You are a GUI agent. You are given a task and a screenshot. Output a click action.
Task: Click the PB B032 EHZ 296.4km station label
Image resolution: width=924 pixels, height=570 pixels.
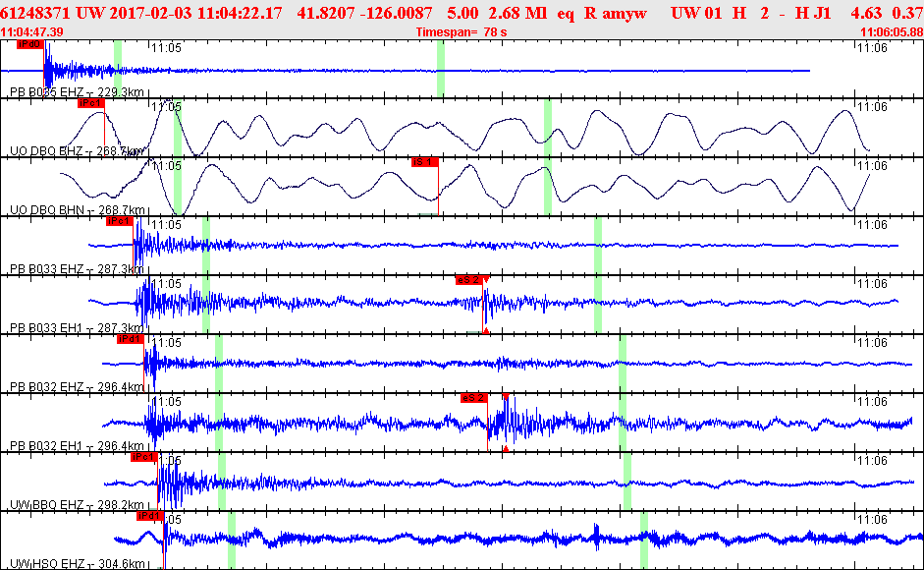[x=77, y=387]
